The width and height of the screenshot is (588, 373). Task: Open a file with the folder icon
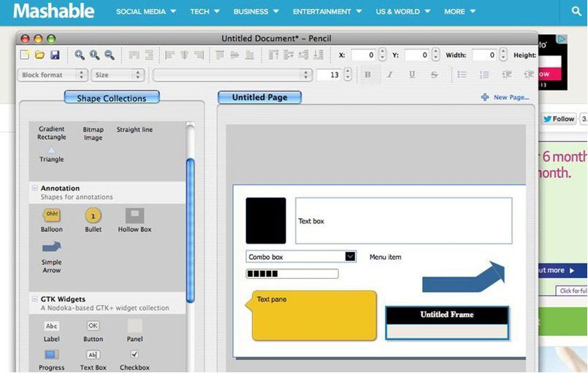39,55
